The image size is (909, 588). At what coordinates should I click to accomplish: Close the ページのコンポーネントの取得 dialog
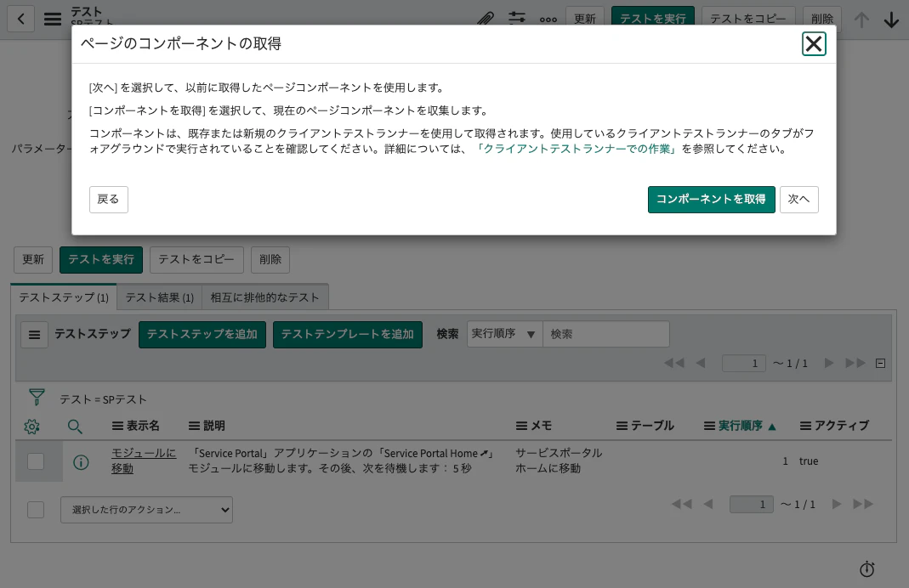pyautogui.click(x=814, y=43)
